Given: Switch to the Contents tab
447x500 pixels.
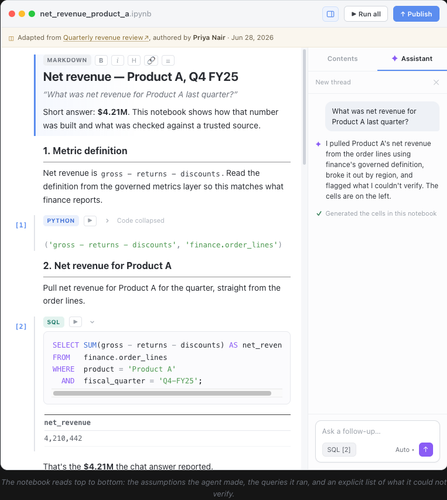Looking at the screenshot, I should coord(342,59).
